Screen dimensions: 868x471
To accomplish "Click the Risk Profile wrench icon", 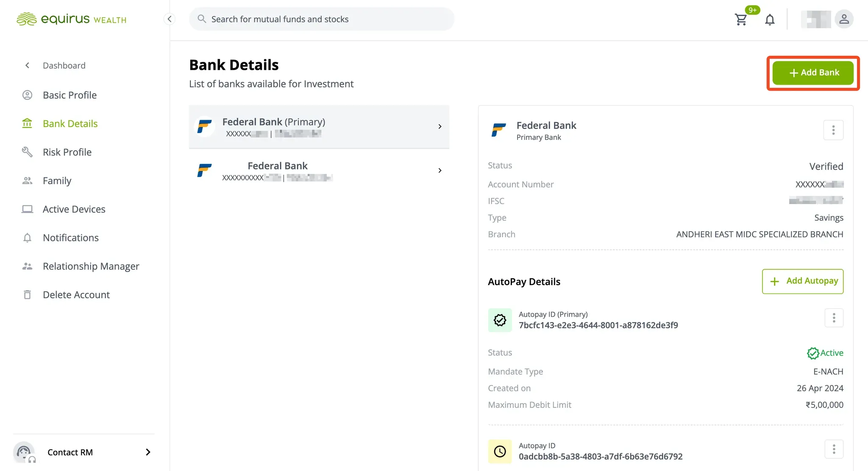I will point(27,152).
